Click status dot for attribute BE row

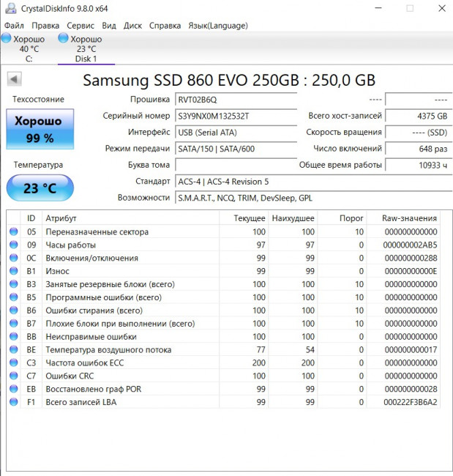pyautogui.click(x=14, y=349)
